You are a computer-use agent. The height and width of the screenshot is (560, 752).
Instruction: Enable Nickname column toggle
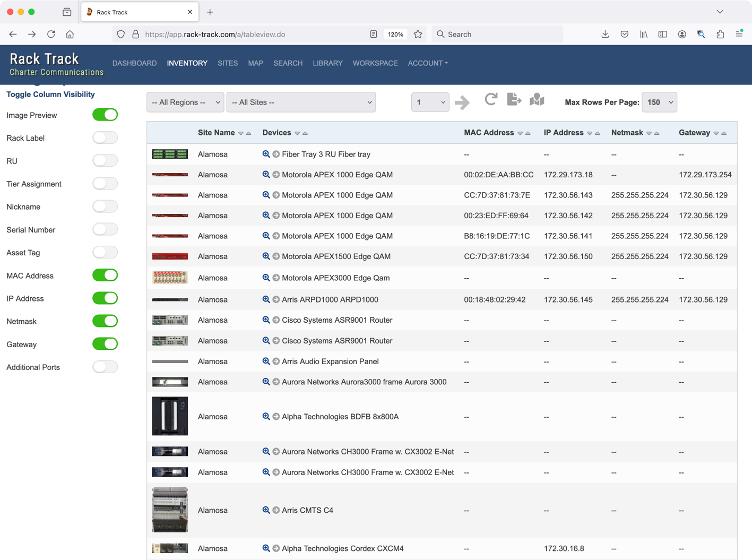click(105, 206)
